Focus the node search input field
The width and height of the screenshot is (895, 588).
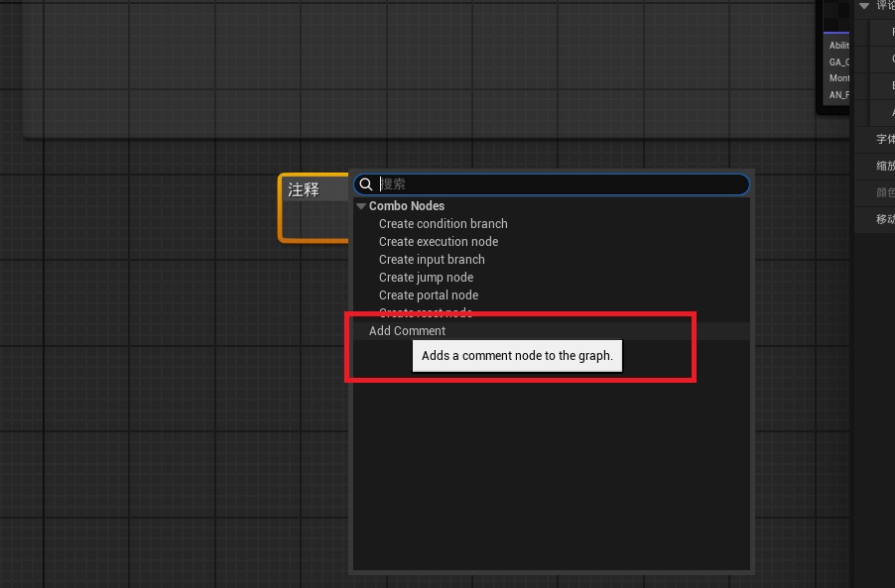point(561,184)
